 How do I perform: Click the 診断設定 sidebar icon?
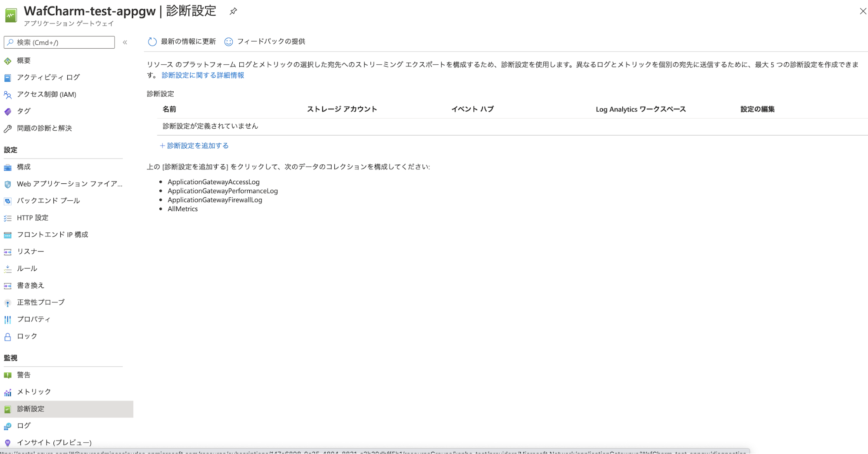8,409
